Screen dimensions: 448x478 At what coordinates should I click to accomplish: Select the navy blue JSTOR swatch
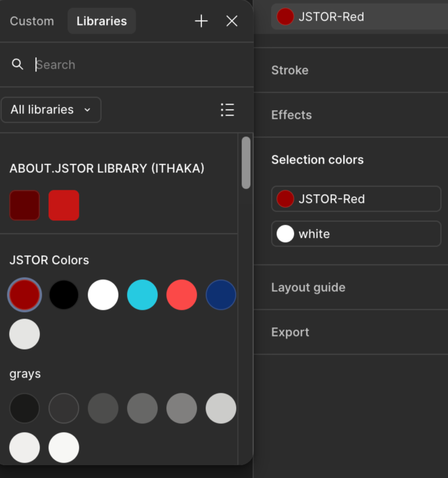221,295
